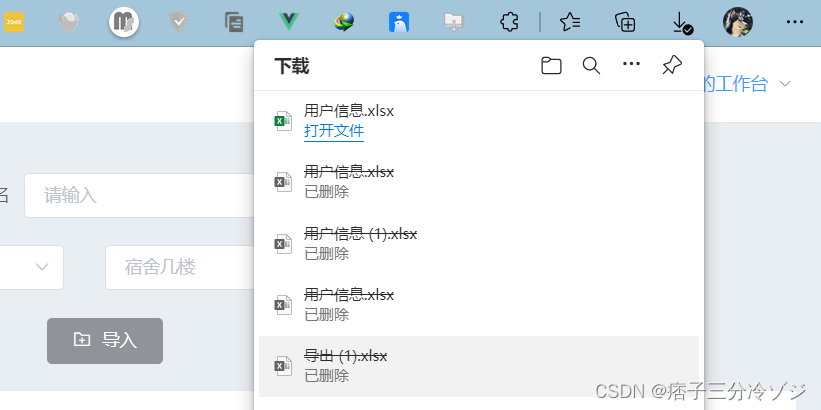Screen dimensions: 821x410
Task: Click 打开文件 link
Action: [x=334, y=131]
